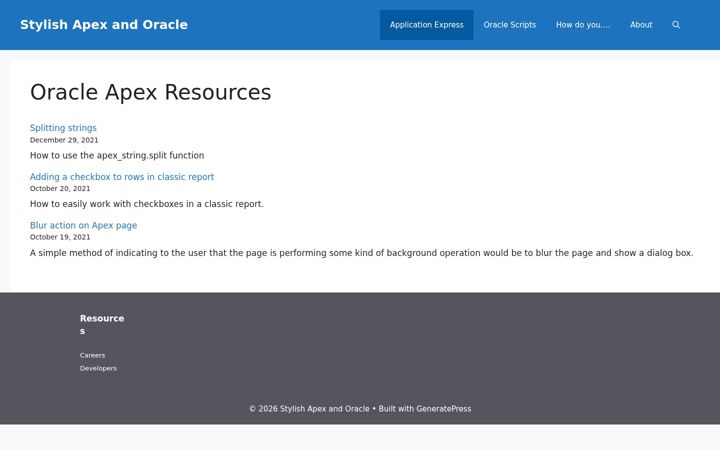Open the search magnifier icon in header
720x450 pixels.
[676, 25]
